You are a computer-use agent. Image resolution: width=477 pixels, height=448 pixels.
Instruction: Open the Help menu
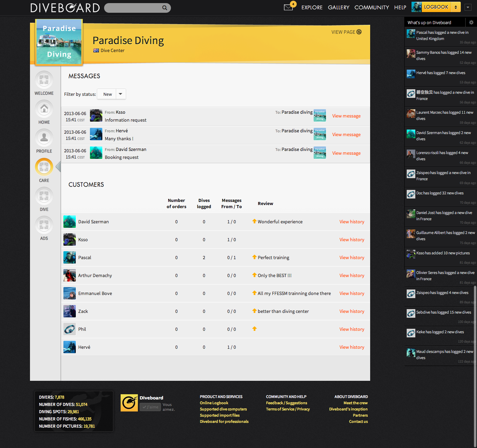pyautogui.click(x=400, y=7)
